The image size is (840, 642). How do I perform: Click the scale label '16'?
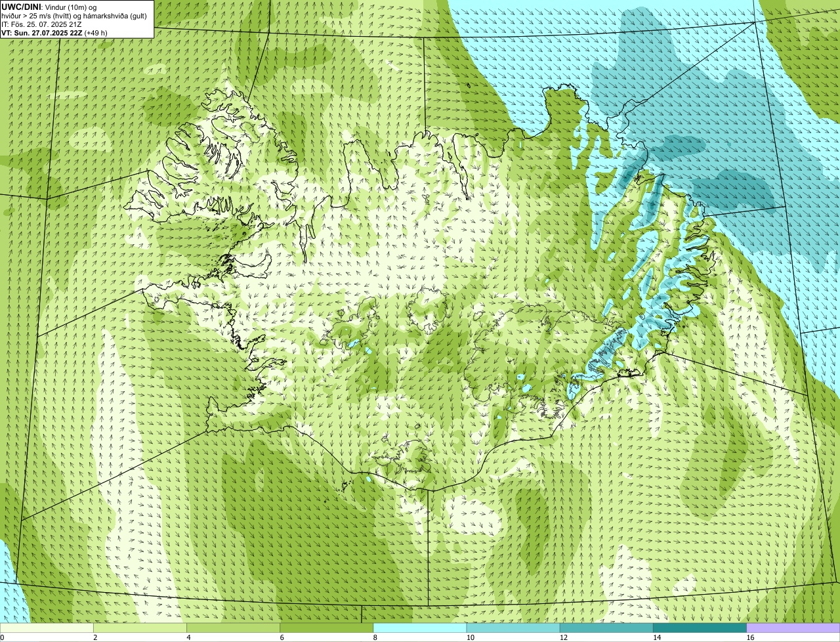[x=750, y=637]
